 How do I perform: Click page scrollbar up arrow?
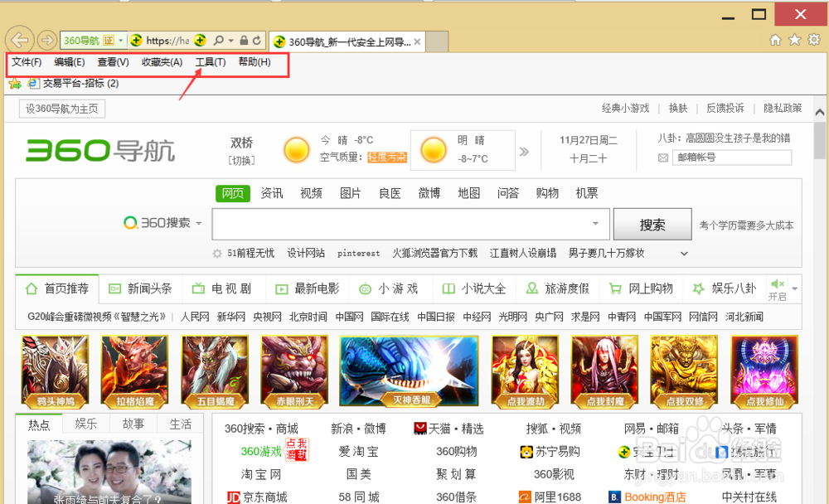tap(820, 112)
